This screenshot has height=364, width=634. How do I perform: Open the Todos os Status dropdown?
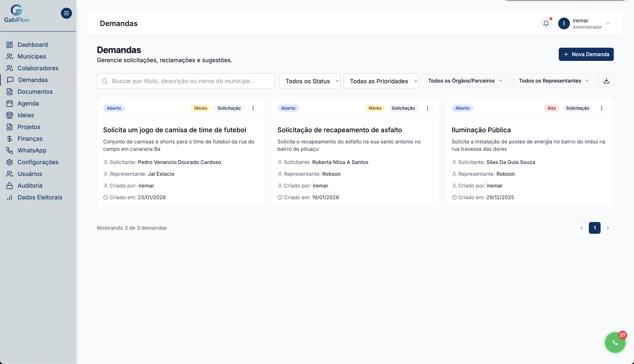[310, 81]
